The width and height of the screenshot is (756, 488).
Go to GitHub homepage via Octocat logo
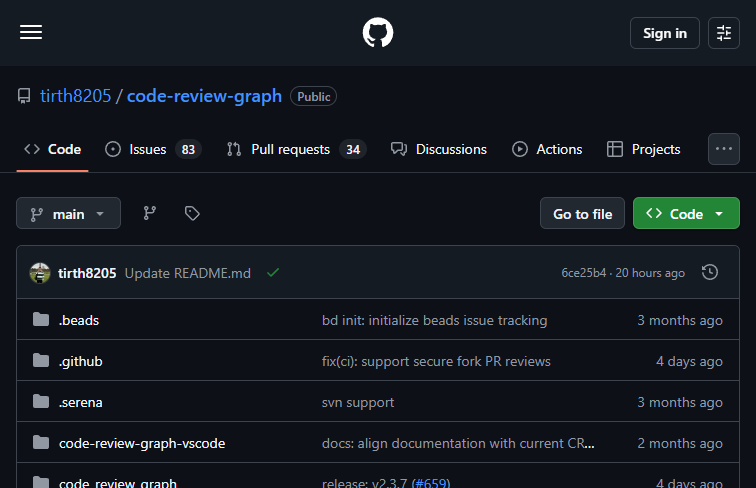pos(378,33)
